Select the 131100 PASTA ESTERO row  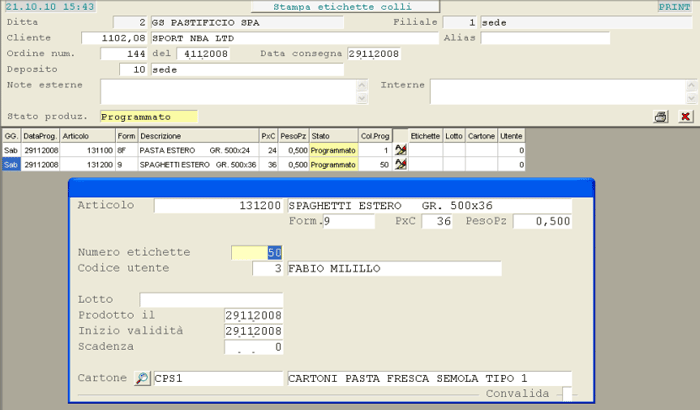click(x=180, y=150)
